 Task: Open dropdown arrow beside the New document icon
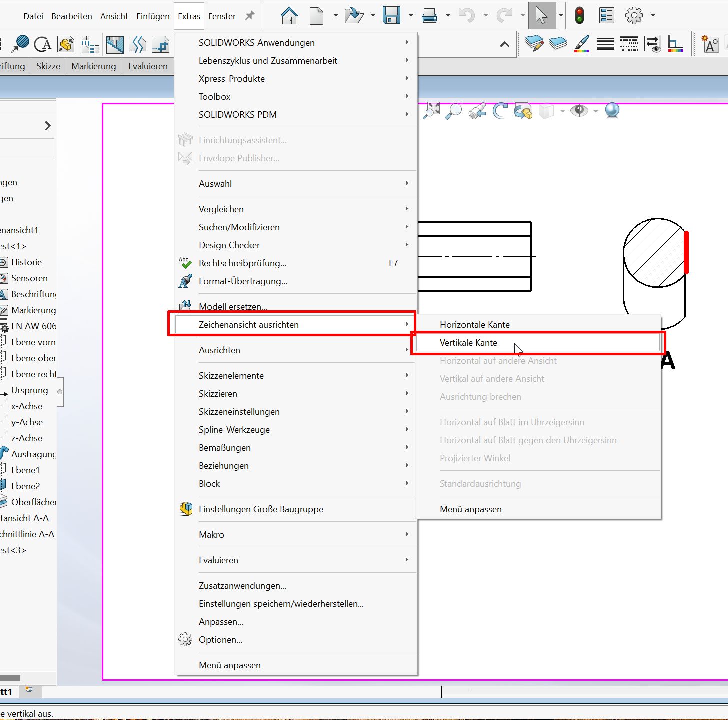tap(335, 16)
